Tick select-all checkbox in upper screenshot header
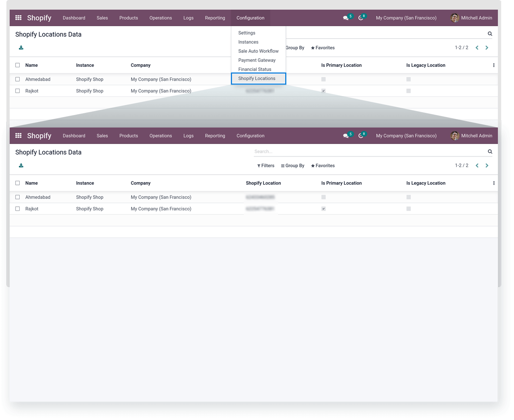 click(x=17, y=65)
